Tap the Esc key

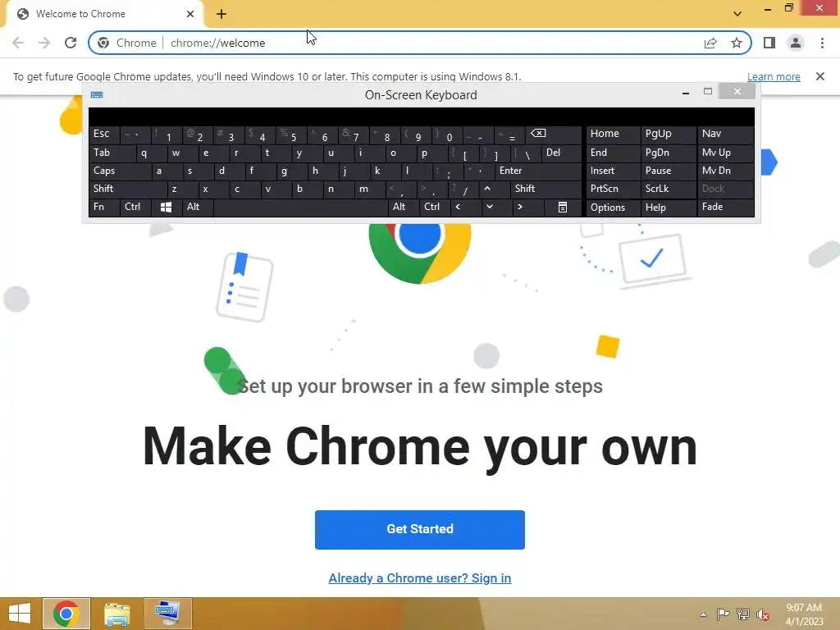click(104, 134)
